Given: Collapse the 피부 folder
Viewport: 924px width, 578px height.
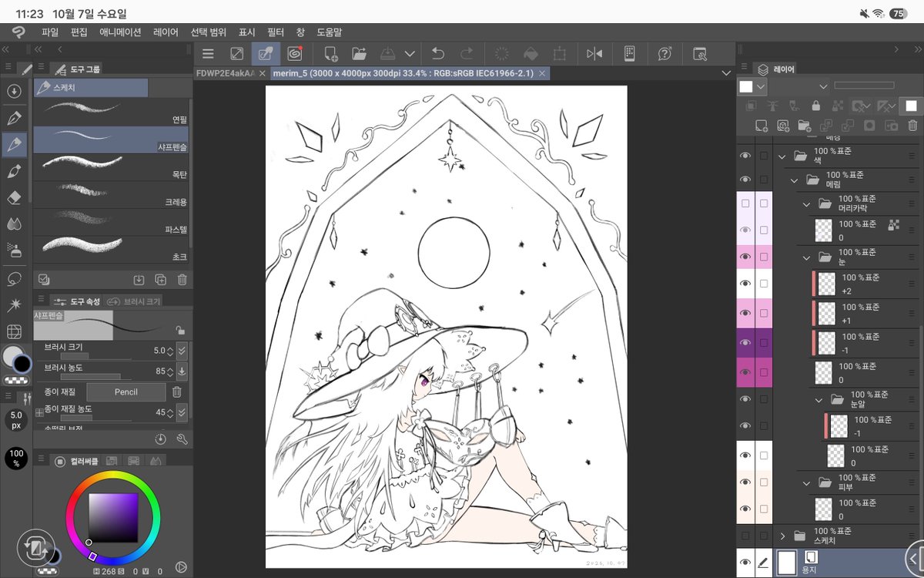Looking at the screenshot, I should (x=807, y=483).
